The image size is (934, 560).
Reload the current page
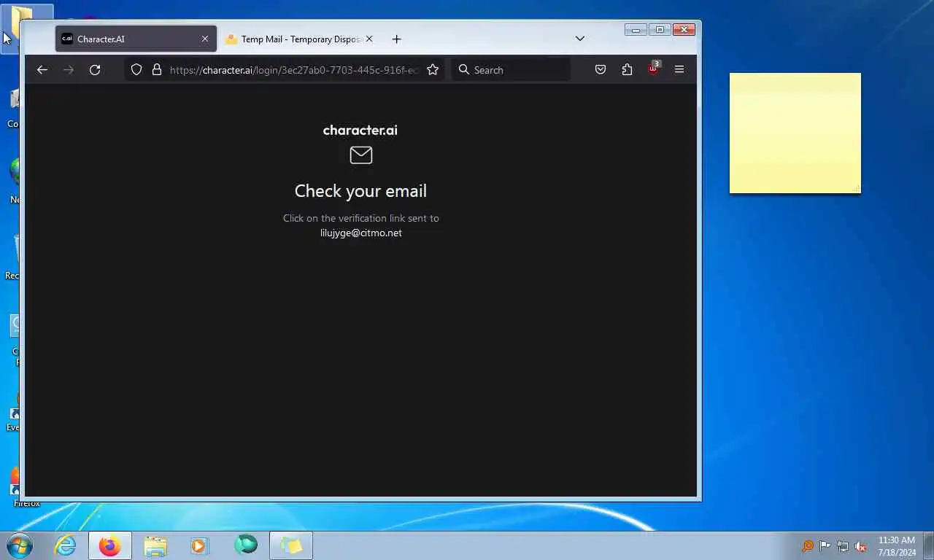pyautogui.click(x=95, y=70)
